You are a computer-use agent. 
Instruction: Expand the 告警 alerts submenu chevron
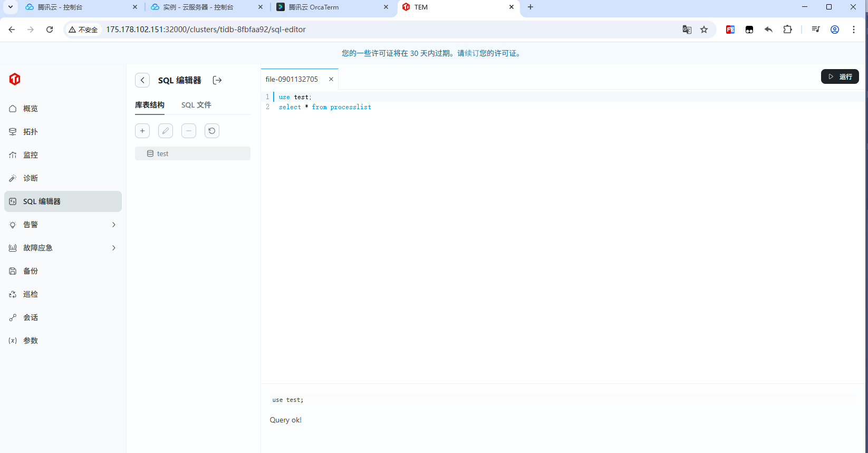coord(114,225)
